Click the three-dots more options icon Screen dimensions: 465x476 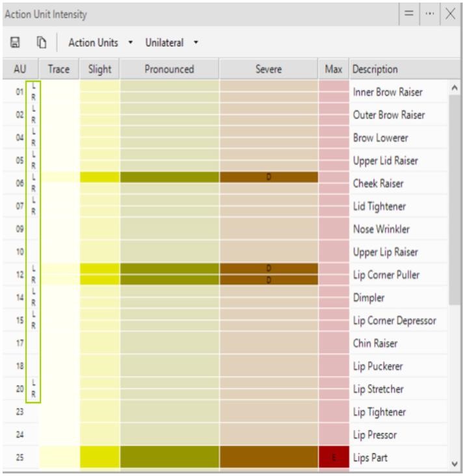[430, 14]
